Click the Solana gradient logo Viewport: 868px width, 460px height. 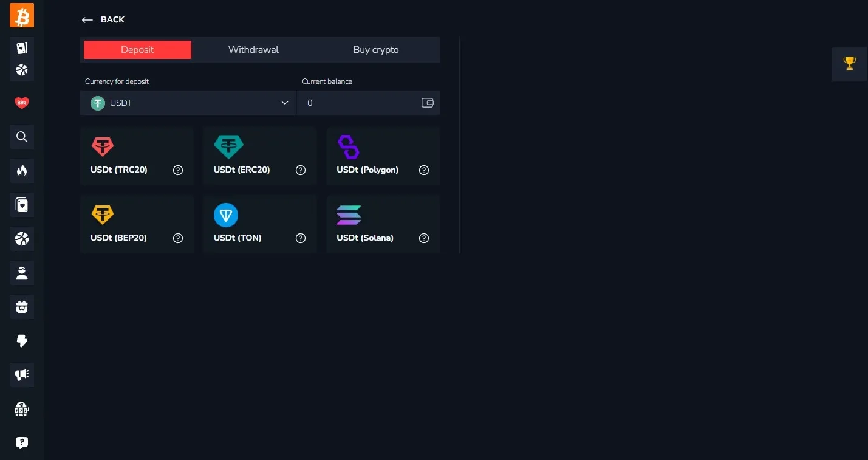pyautogui.click(x=349, y=215)
